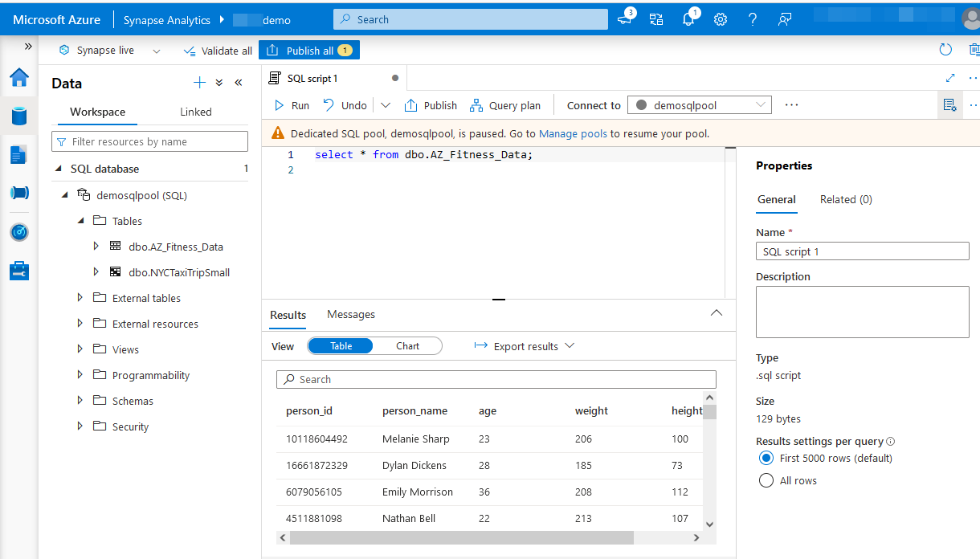Click the horizontal scrollbar in results grid

(x=462, y=537)
